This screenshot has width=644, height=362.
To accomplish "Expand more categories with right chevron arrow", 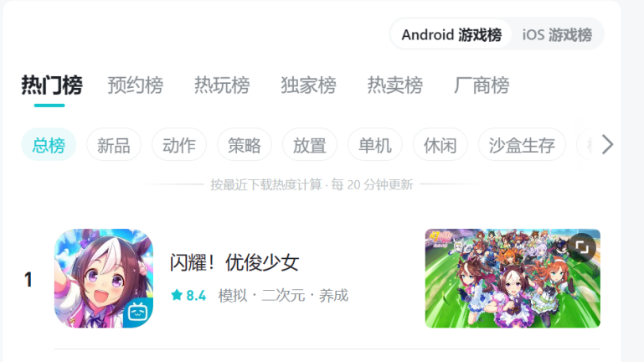I will (x=607, y=144).
